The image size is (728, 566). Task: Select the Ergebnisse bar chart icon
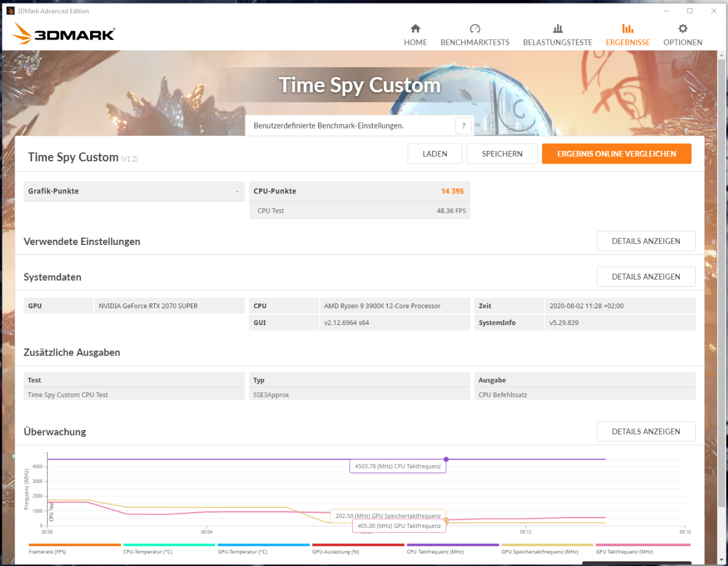[x=627, y=28]
